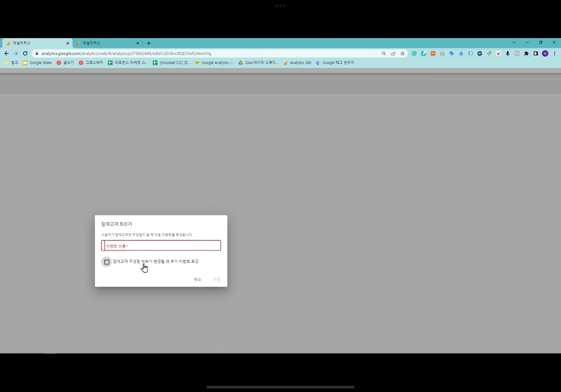Image resolution: width=561 pixels, height=392 pixels.
Task: Open the 퍼포먼스 마케팅 bookmark
Action: point(128,63)
